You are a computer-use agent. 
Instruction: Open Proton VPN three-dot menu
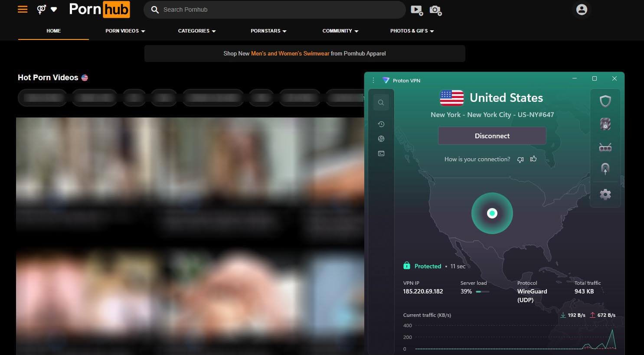coord(373,80)
